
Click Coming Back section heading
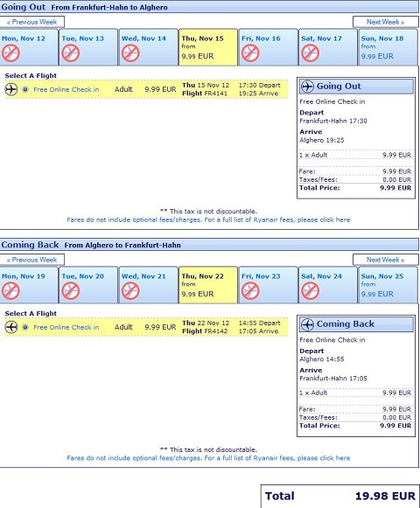30,245
